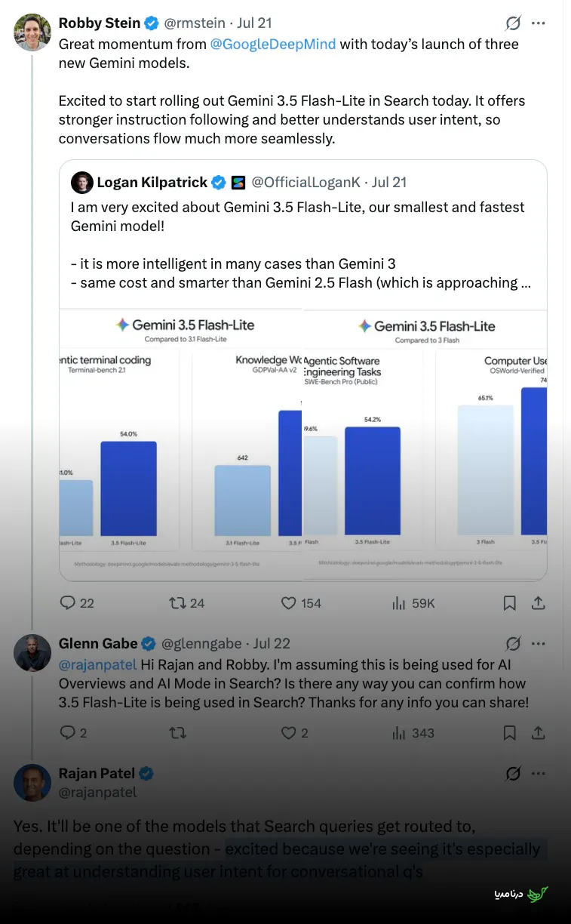
Task: Open more options menu on Glenn Gabe's reply
Action: tap(538, 644)
